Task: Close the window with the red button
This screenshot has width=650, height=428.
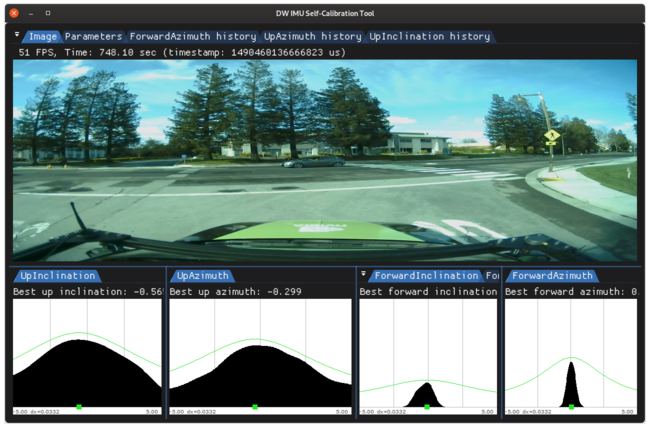Action: pos(13,13)
